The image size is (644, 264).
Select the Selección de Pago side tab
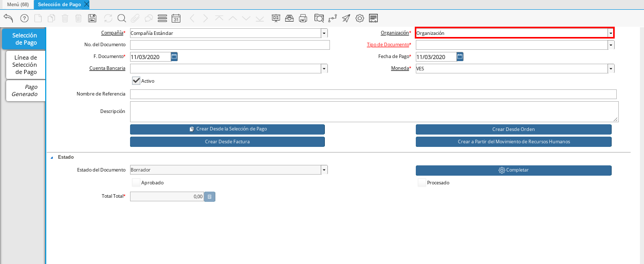pos(24,39)
